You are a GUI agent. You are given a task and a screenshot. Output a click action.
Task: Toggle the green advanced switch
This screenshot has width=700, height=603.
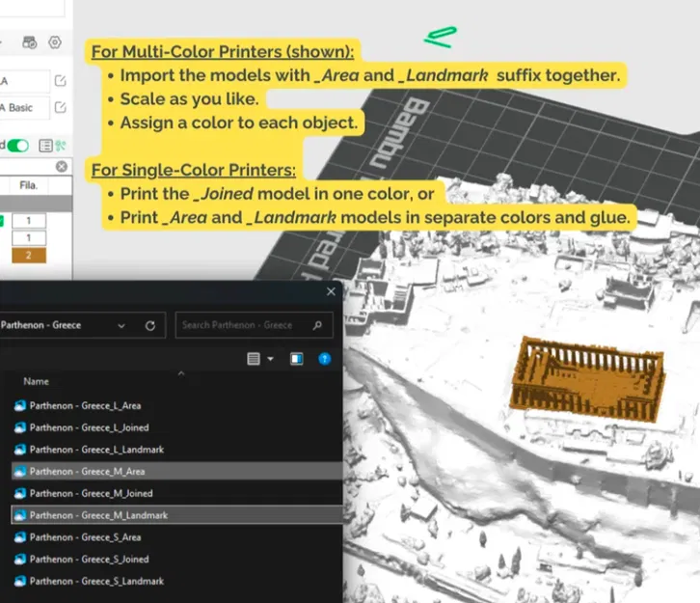point(18,146)
